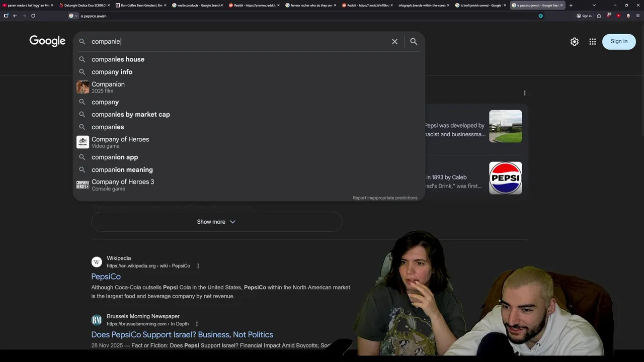This screenshot has height=362, width=644.
Task: Open the sidebar toggle icon at toolbar left
Action: tap(6, 16)
